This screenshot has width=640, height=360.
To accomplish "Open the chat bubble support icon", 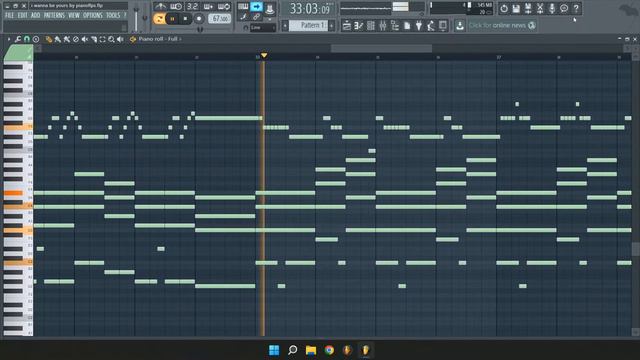I will click(x=564, y=8).
